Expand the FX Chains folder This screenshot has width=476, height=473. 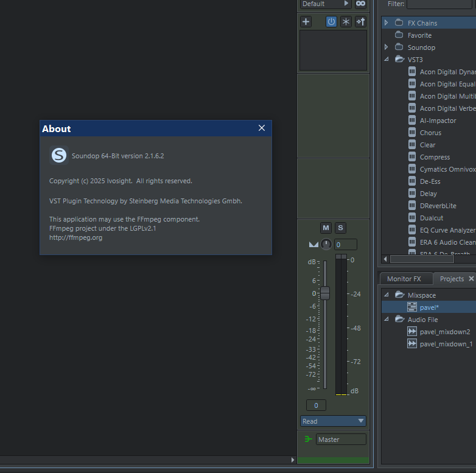tap(386, 23)
